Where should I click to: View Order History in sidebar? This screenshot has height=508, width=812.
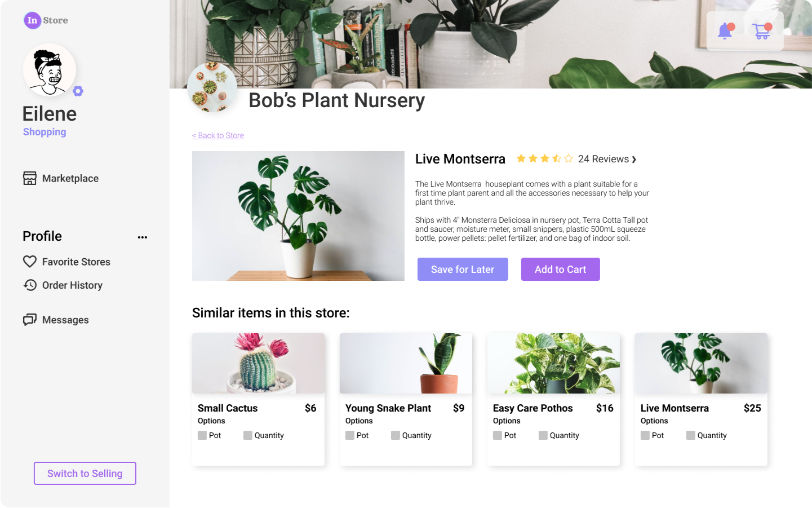63,285
